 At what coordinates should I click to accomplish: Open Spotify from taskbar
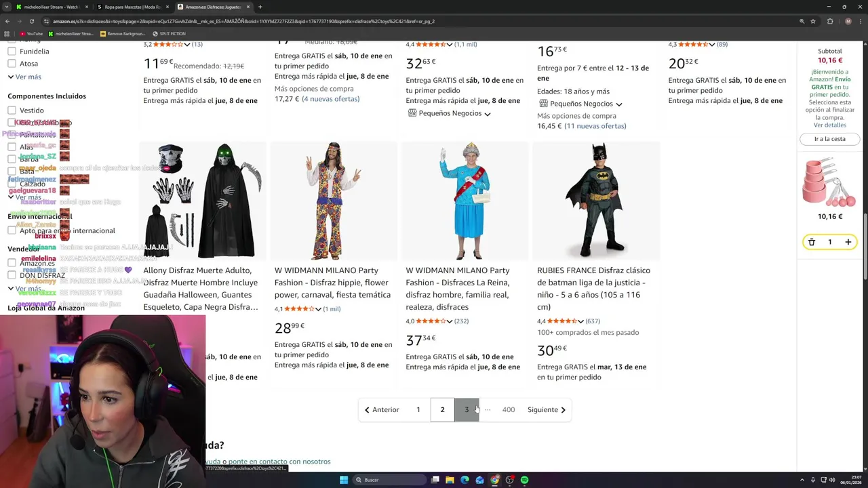[525, 480]
